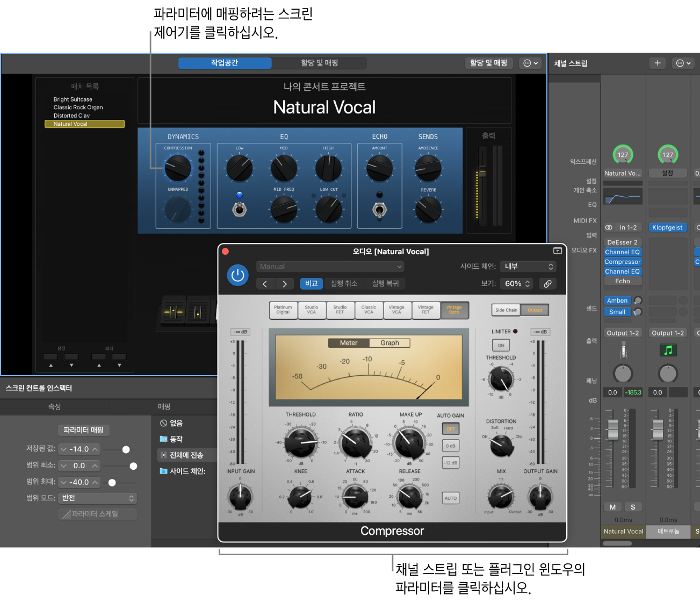Toggle the AUTO release button
The height and width of the screenshot is (602, 700).
click(450, 498)
